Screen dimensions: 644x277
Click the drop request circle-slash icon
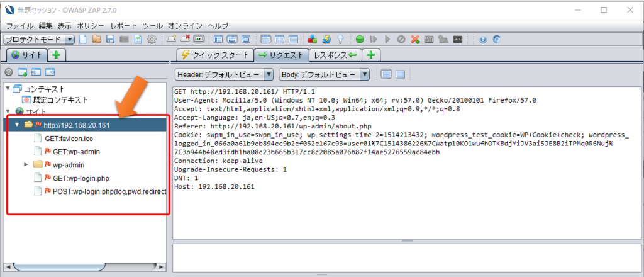point(401,40)
